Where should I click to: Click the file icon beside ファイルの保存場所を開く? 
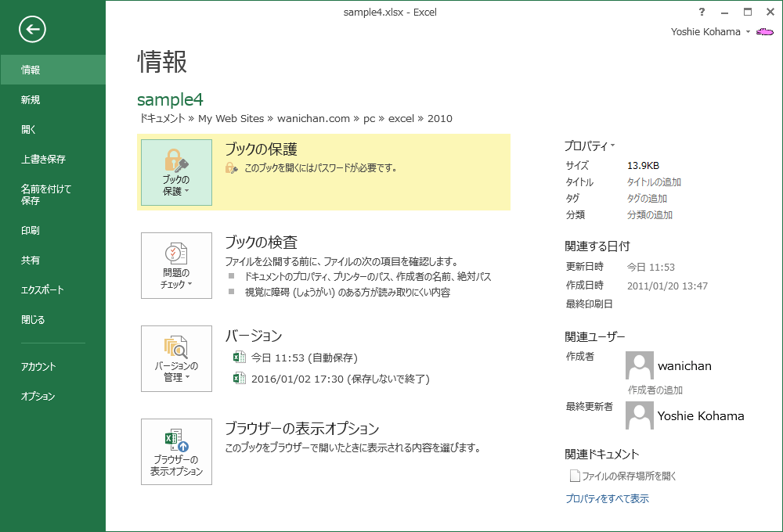click(x=575, y=476)
